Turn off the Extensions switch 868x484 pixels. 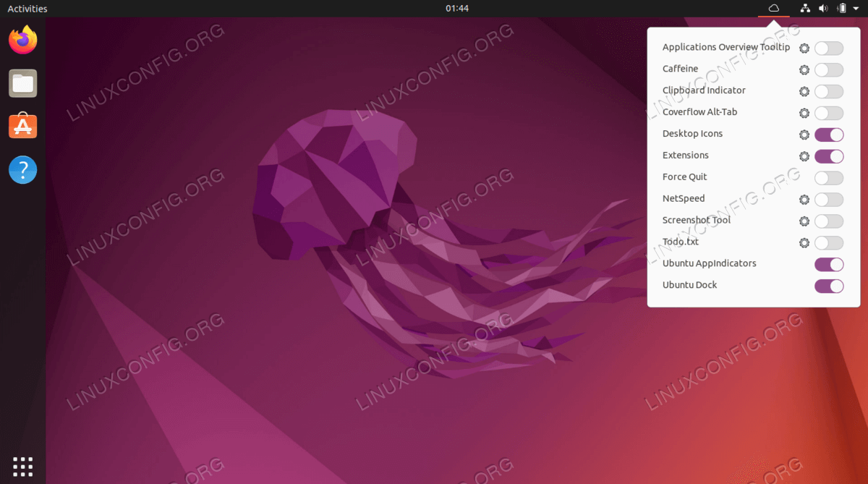point(829,156)
